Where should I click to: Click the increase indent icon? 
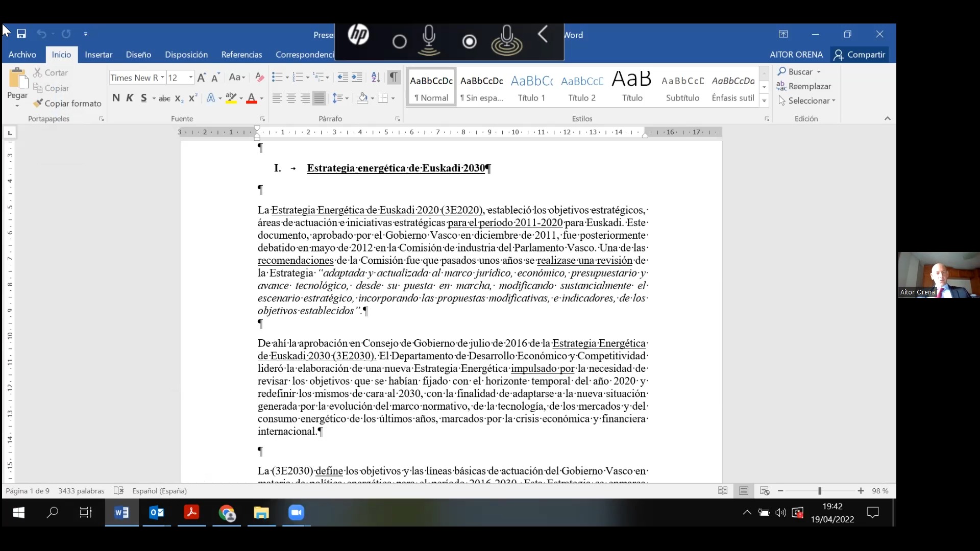coord(357,77)
